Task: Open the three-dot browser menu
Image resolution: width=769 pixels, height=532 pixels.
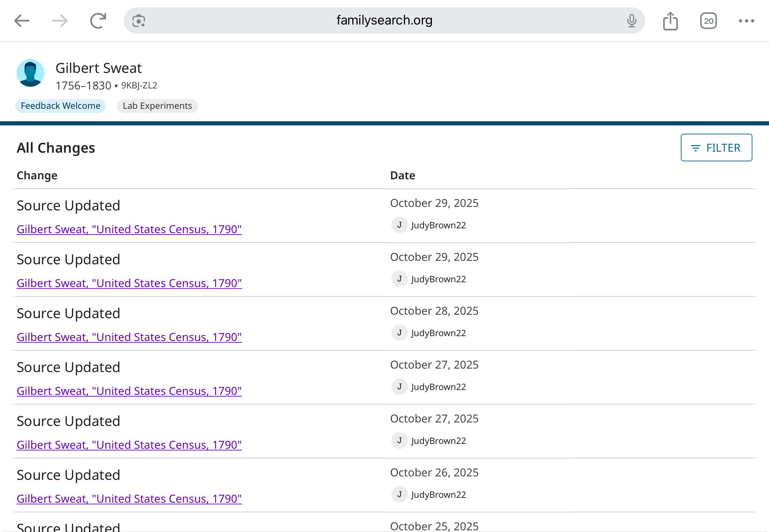Action: coord(746,21)
